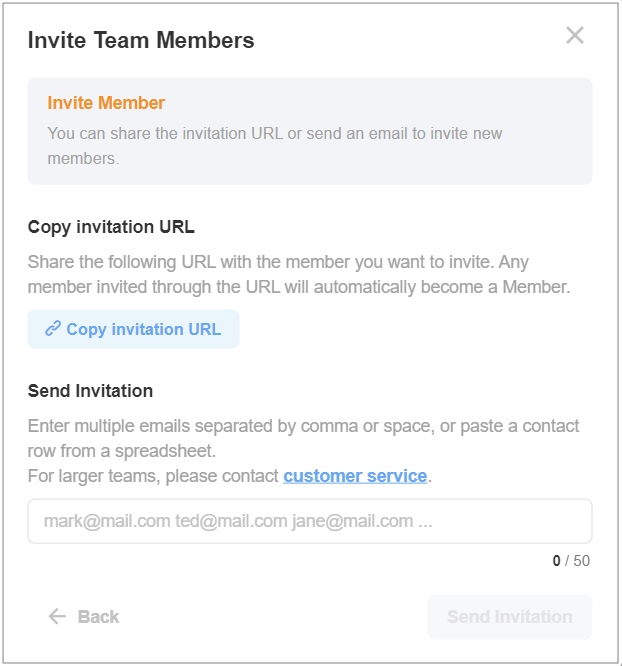Click the 'Share the following URL' sentence

278,262
